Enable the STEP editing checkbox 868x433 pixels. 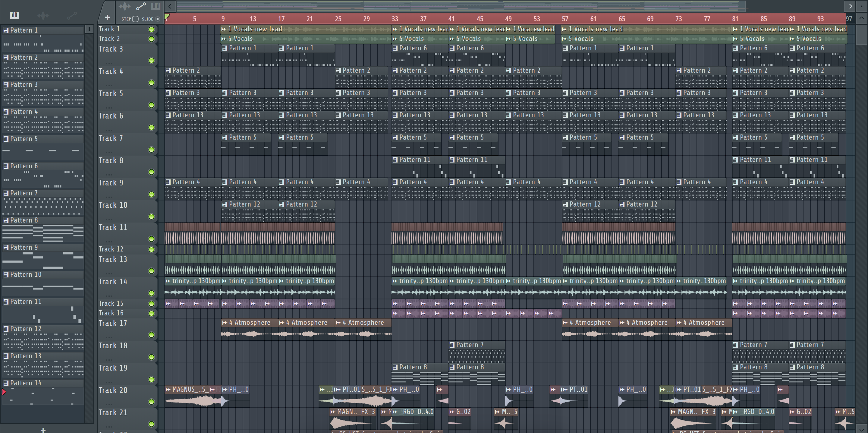tap(135, 19)
